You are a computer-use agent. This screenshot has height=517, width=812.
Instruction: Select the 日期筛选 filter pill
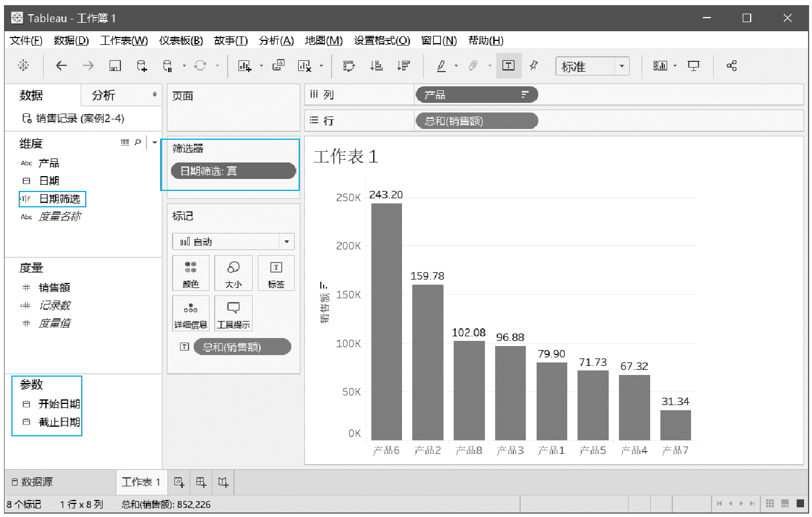[x=233, y=171]
